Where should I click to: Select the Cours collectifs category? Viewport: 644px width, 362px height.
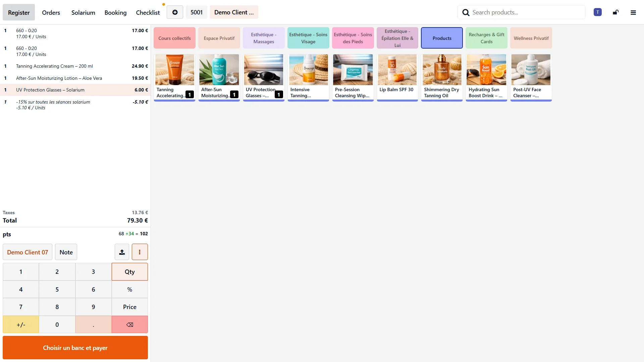coord(174,38)
